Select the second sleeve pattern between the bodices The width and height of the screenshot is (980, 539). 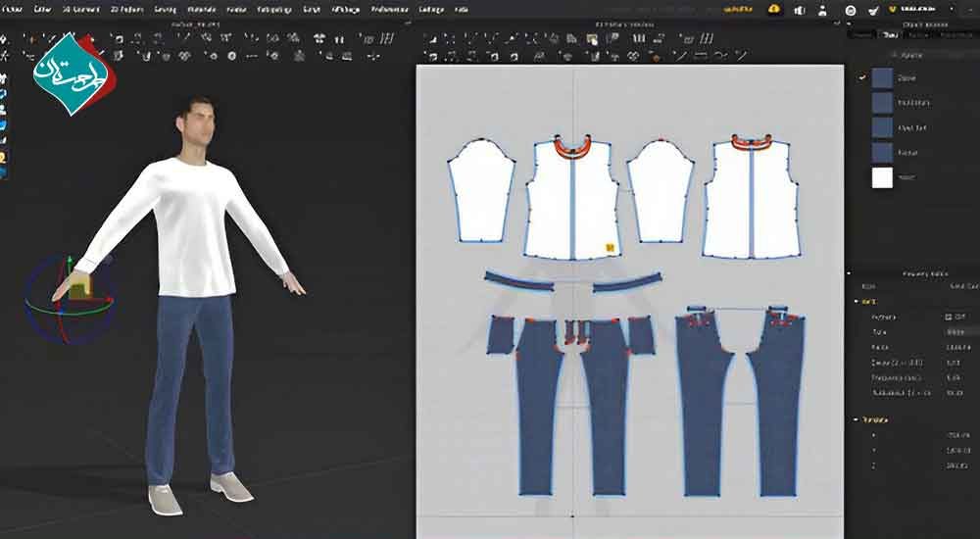(x=661, y=191)
